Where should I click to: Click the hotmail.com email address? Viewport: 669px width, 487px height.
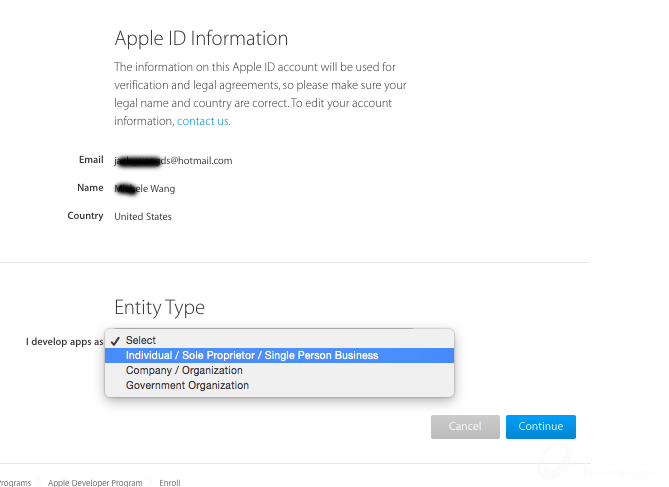tap(173, 160)
